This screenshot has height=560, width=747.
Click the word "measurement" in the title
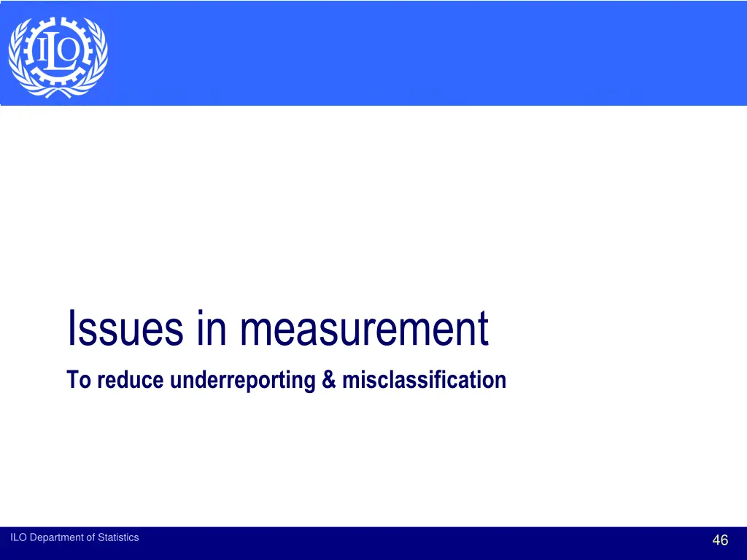[364, 329]
